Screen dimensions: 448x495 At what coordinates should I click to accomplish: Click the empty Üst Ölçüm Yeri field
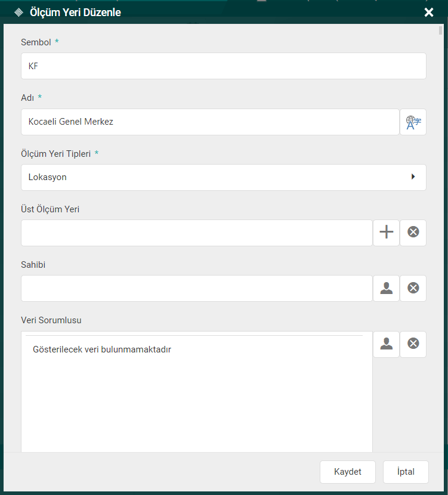(197, 233)
